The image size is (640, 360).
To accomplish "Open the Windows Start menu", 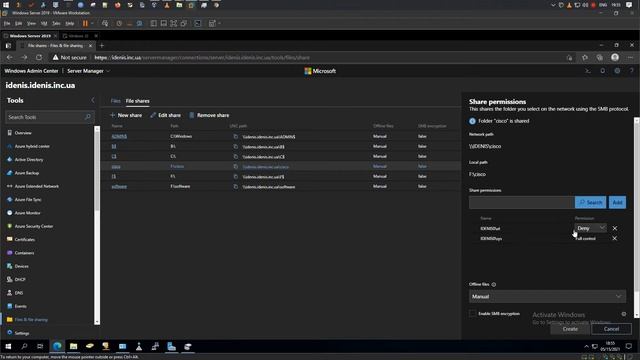I will [8, 347].
